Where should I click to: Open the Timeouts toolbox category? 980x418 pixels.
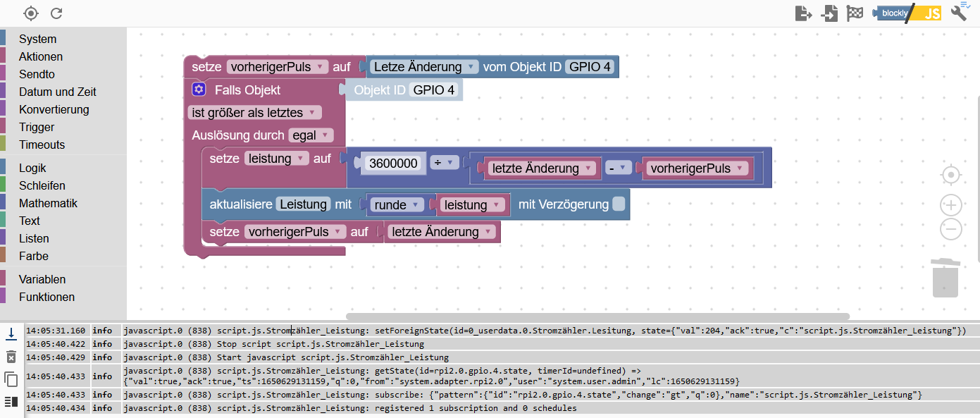tap(42, 145)
